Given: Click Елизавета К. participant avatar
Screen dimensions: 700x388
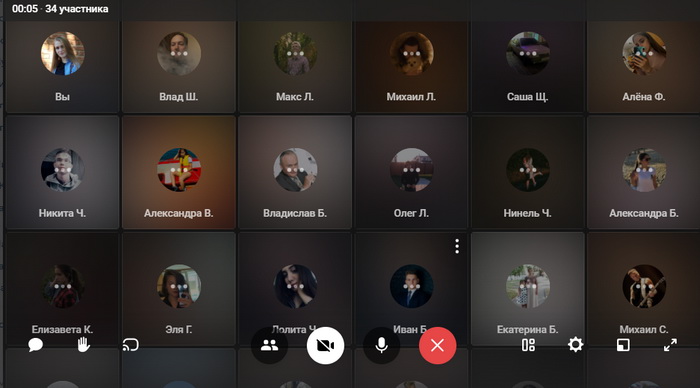Looking at the screenshot, I should click(x=62, y=286).
